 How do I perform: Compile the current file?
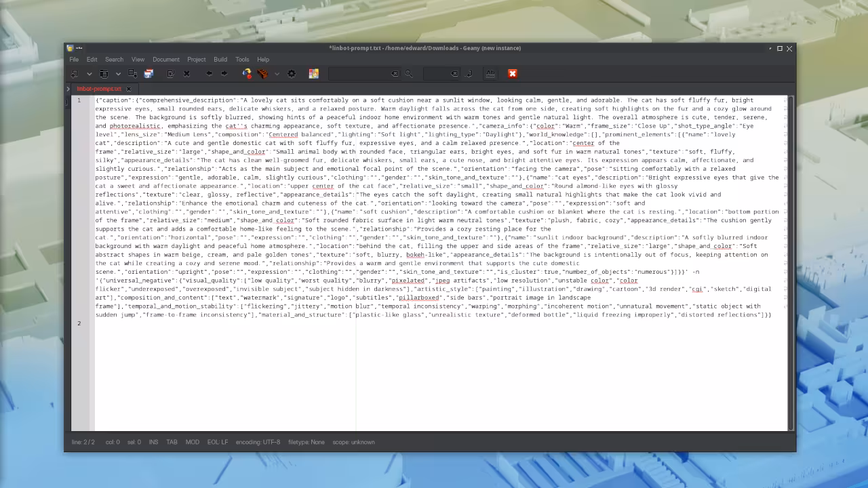click(x=247, y=73)
